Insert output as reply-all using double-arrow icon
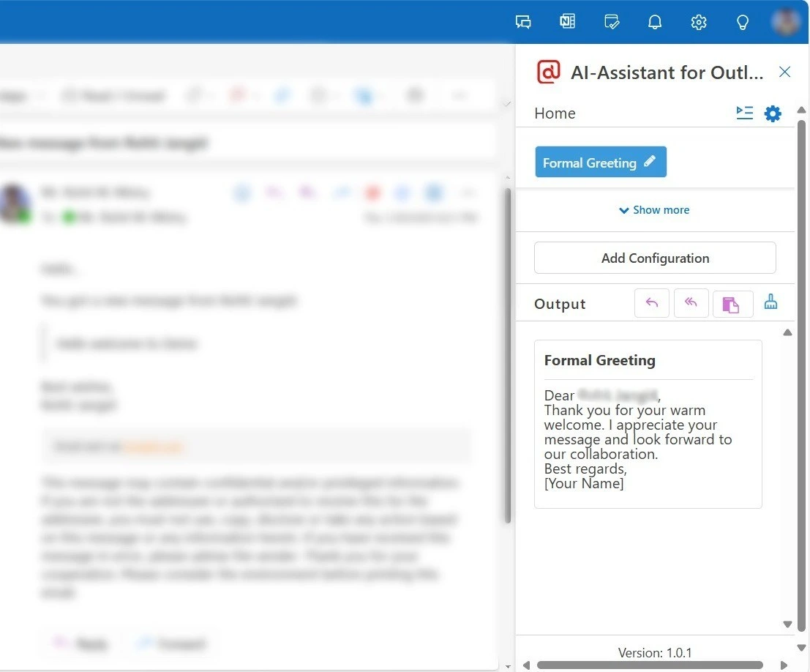 pyautogui.click(x=691, y=304)
